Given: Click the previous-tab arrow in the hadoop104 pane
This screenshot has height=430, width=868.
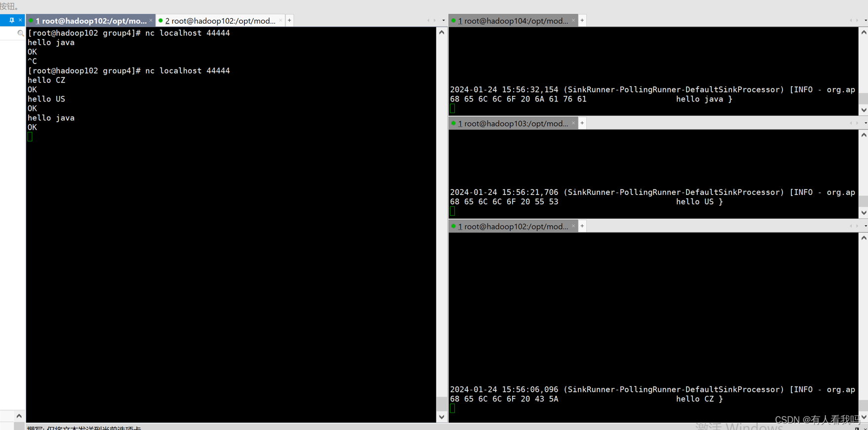Looking at the screenshot, I should 851,20.
